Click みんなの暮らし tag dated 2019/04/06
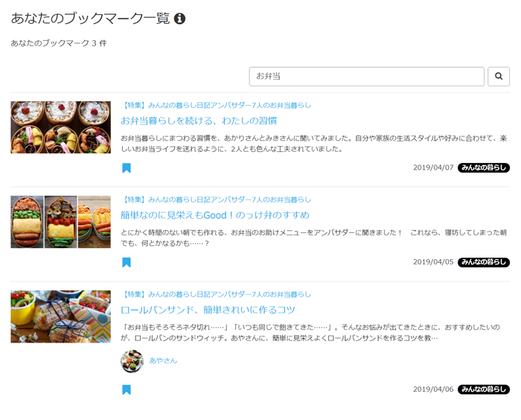Screen dimensions: 521x420 coord(484,389)
